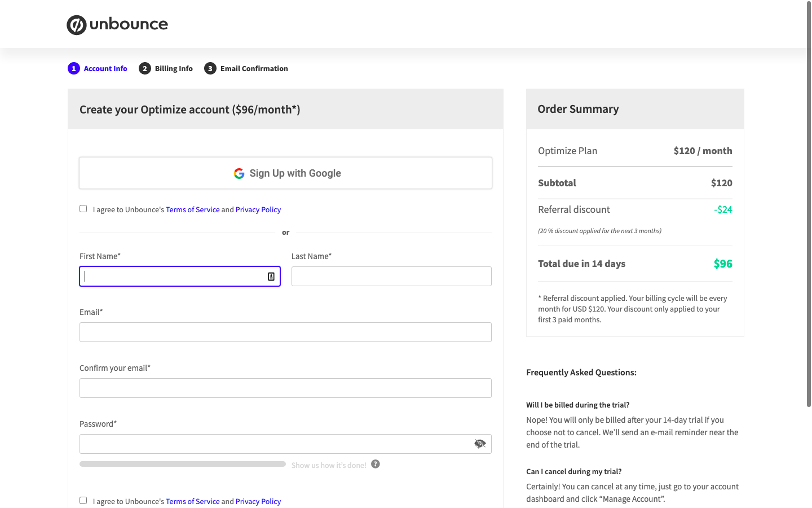The height and width of the screenshot is (508, 812).
Task: Click the Unbounce logo icon
Action: [x=77, y=25]
